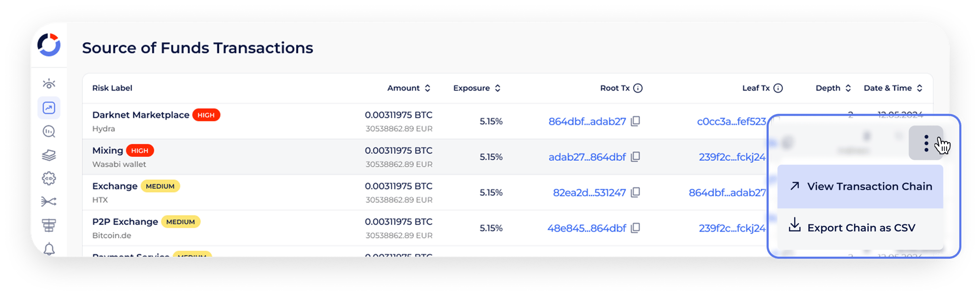Choose Export Chain as CSV
The width and height of the screenshot is (980, 296).
tap(860, 228)
